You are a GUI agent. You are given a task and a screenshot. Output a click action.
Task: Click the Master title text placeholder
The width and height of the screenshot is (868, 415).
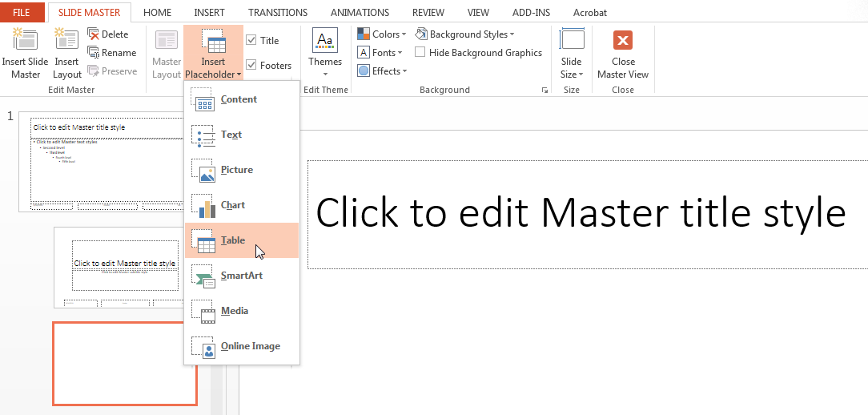tap(581, 214)
